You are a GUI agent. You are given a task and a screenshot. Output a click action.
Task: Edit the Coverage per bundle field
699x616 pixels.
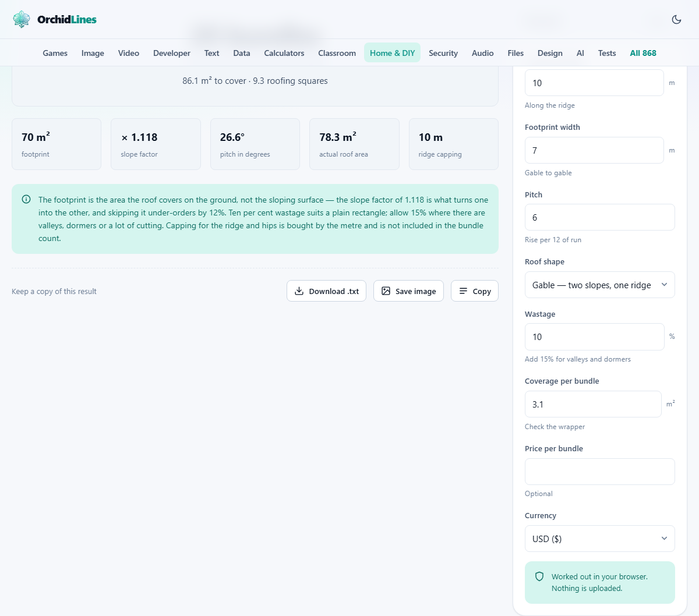point(593,404)
